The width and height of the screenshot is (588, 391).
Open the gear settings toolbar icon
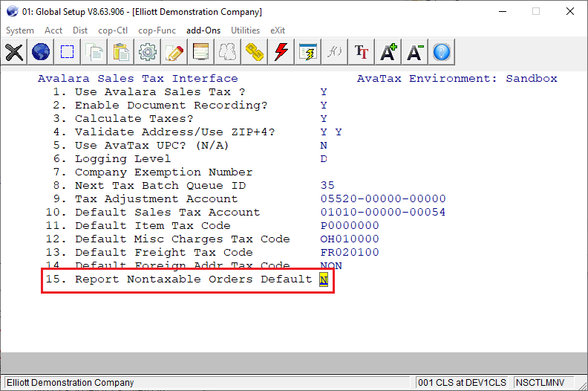click(148, 51)
